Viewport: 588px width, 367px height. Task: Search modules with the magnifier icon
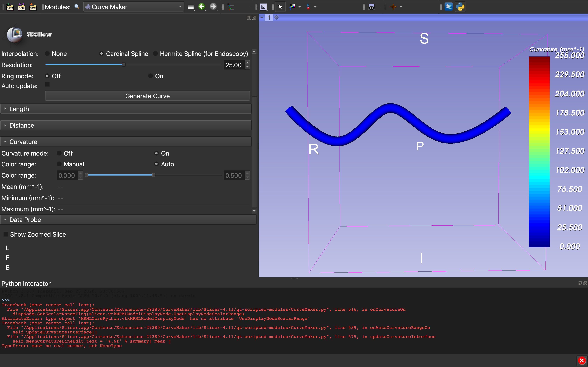[x=77, y=7]
